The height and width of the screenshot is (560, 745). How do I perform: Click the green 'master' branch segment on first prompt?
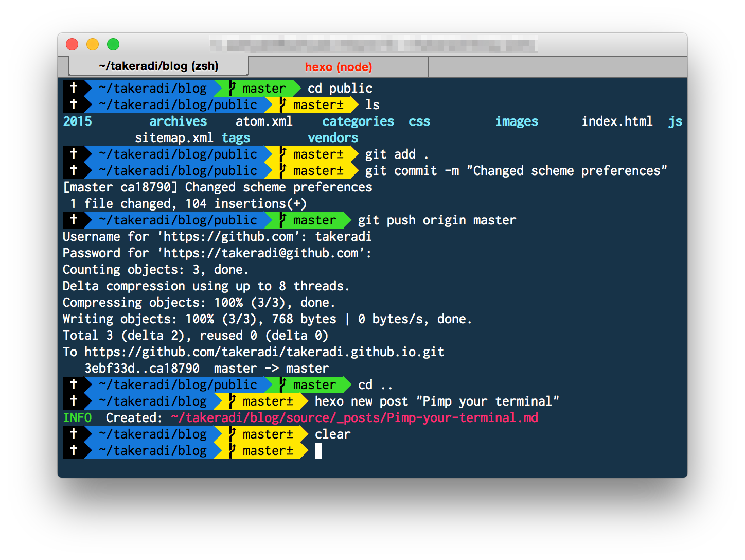[258, 89]
